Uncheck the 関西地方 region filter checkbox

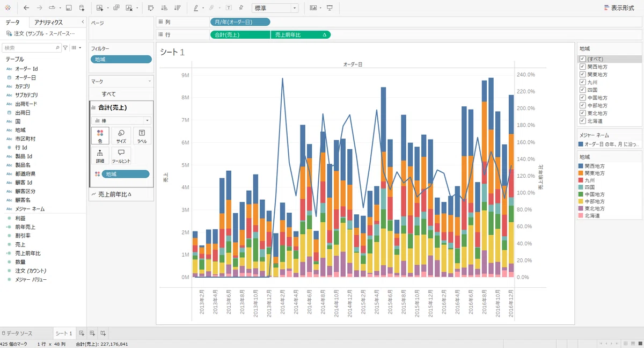(583, 67)
